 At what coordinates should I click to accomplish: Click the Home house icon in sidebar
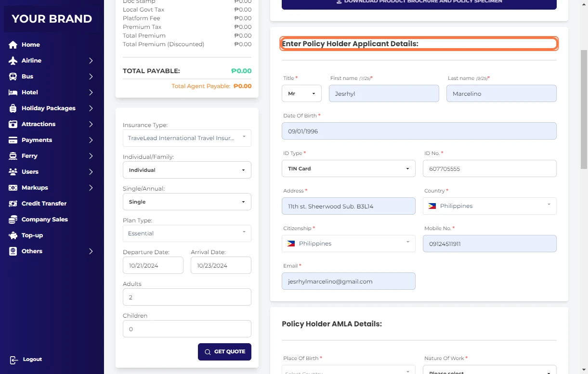point(13,45)
